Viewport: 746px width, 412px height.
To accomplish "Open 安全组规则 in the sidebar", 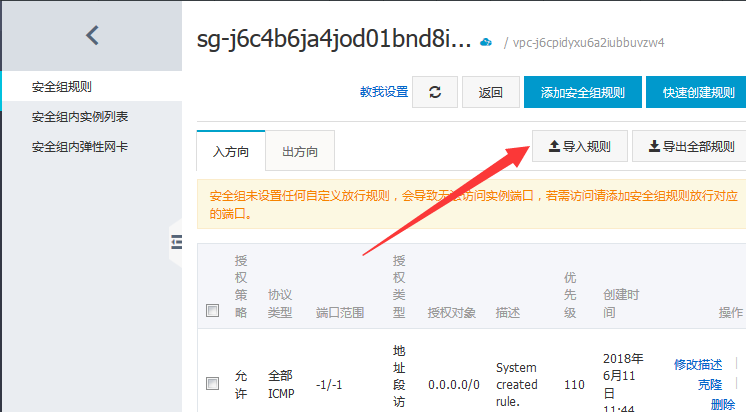I will [68, 87].
